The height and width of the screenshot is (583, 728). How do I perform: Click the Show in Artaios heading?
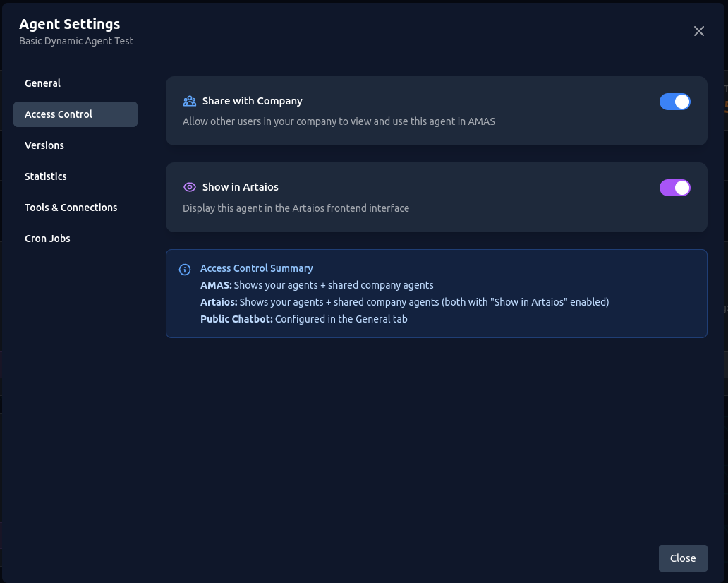click(x=240, y=187)
